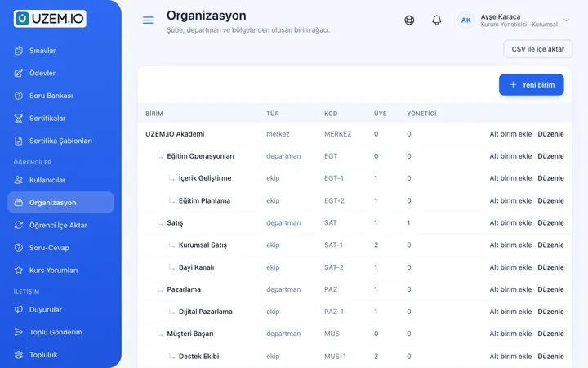Edit the Müşteri Başarı department
The height and width of the screenshot is (368, 588).
pyautogui.click(x=550, y=334)
